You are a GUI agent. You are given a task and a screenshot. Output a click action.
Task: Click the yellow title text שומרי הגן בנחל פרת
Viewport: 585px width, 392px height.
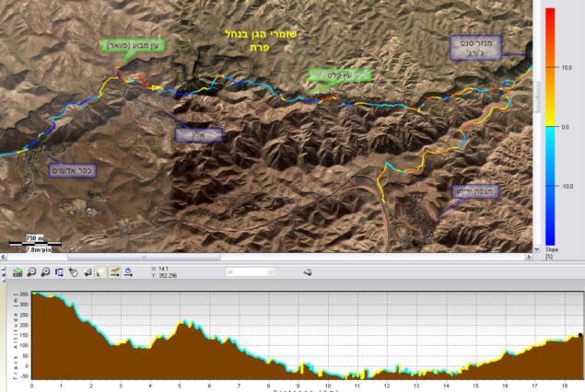(x=261, y=40)
